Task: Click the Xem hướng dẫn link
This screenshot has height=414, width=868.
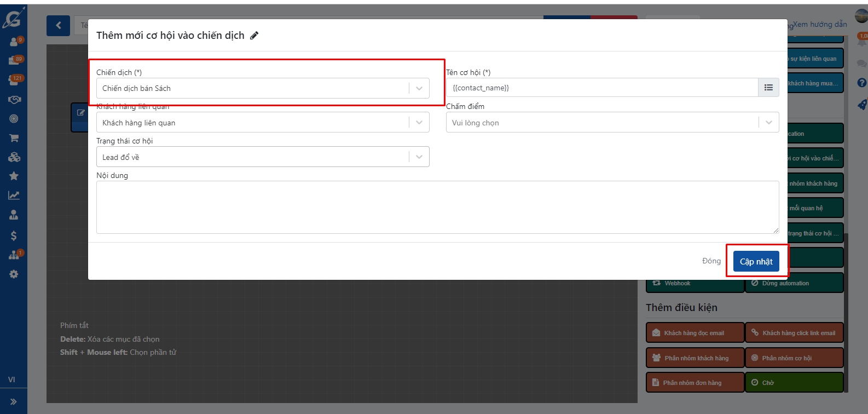Action: click(x=819, y=24)
